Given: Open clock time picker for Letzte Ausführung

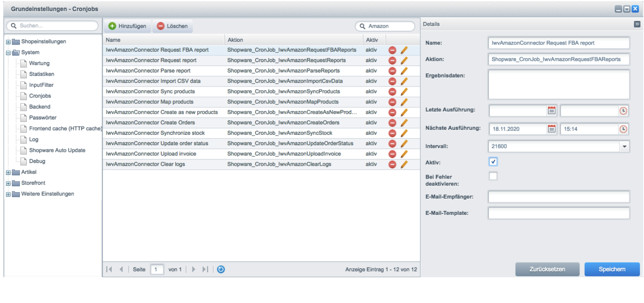Looking at the screenshot, I should pos(623,111).
